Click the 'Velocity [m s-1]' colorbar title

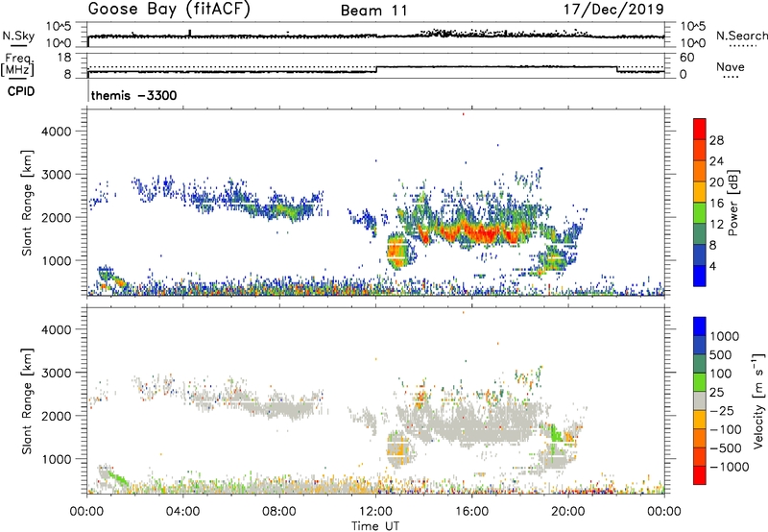click(x=758, y=400)
